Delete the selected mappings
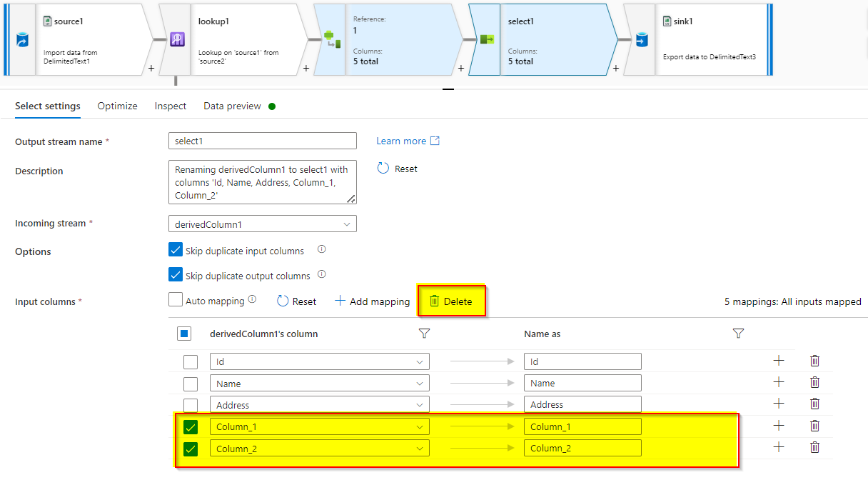This screenshot has width=868, height=480. [451, 301]
